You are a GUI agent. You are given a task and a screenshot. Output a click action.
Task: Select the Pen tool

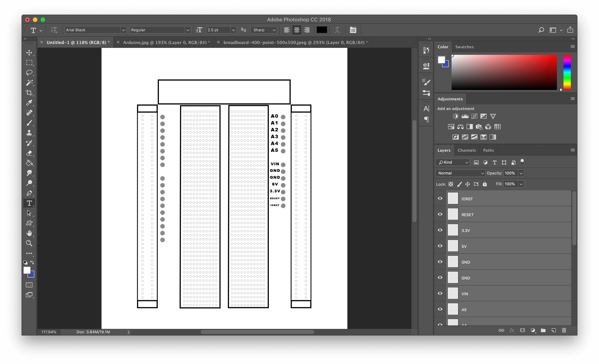tap(29, 193)
